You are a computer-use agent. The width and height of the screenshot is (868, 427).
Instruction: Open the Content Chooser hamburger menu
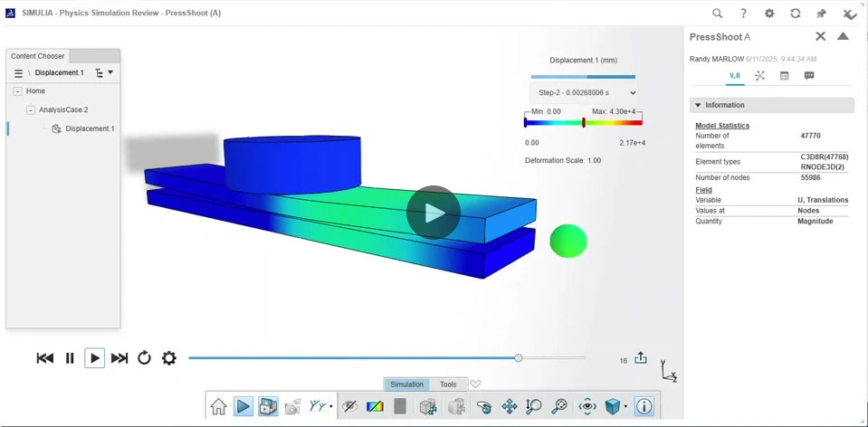point(18,73)
